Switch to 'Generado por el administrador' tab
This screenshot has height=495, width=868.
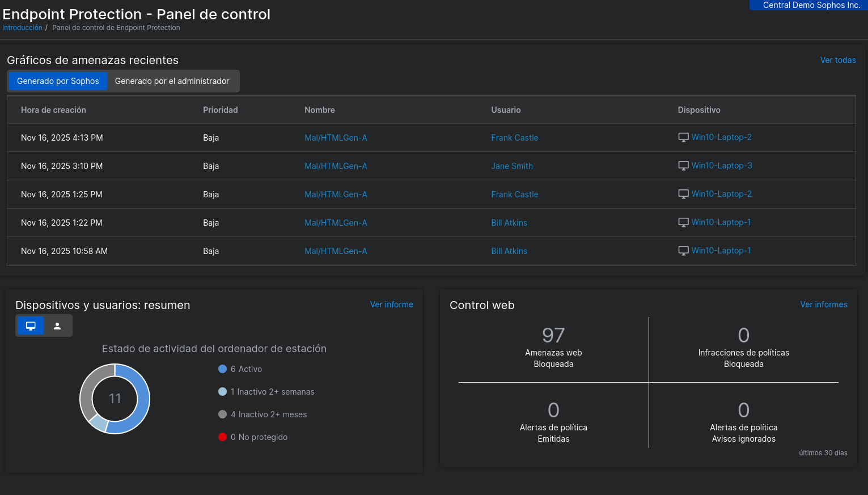pos(172,81)
